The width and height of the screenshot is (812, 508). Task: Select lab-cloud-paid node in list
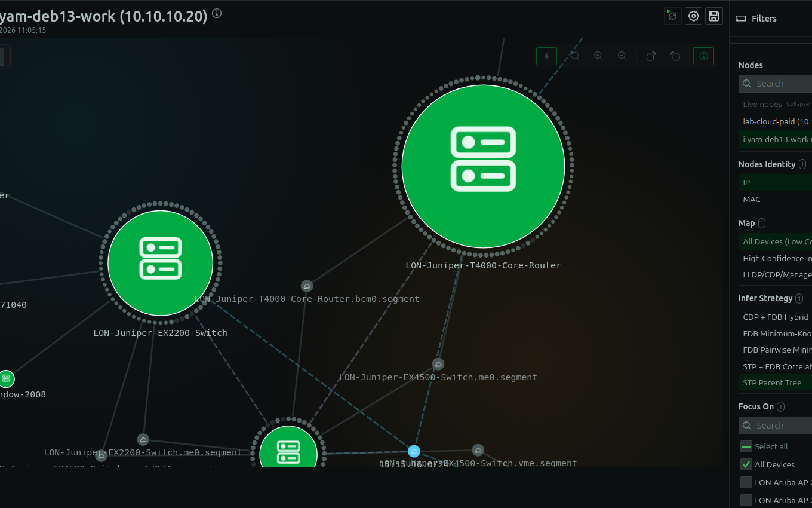[x=775, y=121]
